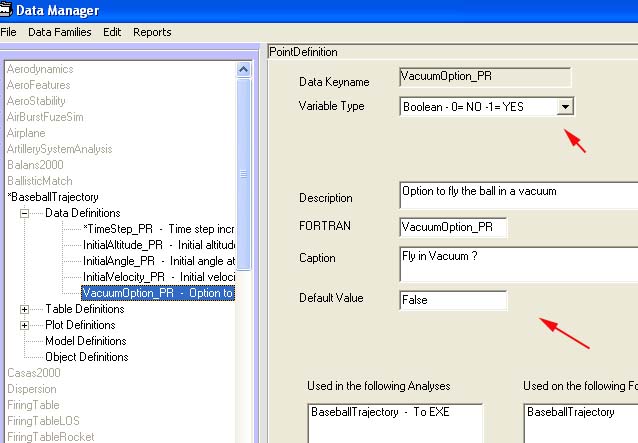This screenshot has height=443, width=638.
Task: Open the Edit menu
Action: click(x=112, y=32)
